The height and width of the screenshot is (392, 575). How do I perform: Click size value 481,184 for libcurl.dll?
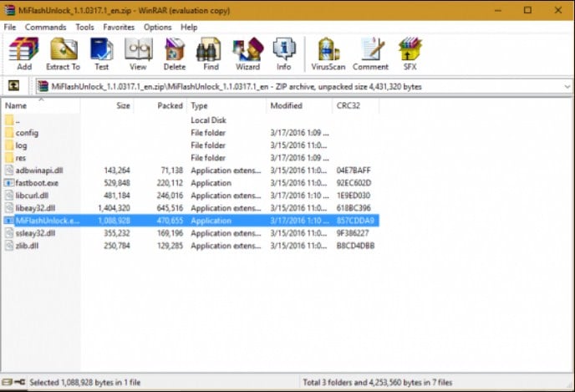pyautogui.click(x=117, y=196)
